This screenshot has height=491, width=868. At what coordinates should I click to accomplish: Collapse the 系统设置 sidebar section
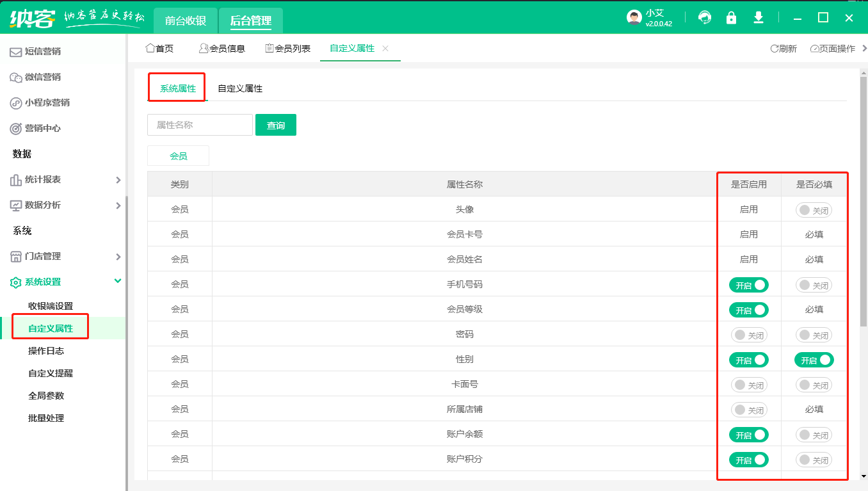[x=118, y=281]
